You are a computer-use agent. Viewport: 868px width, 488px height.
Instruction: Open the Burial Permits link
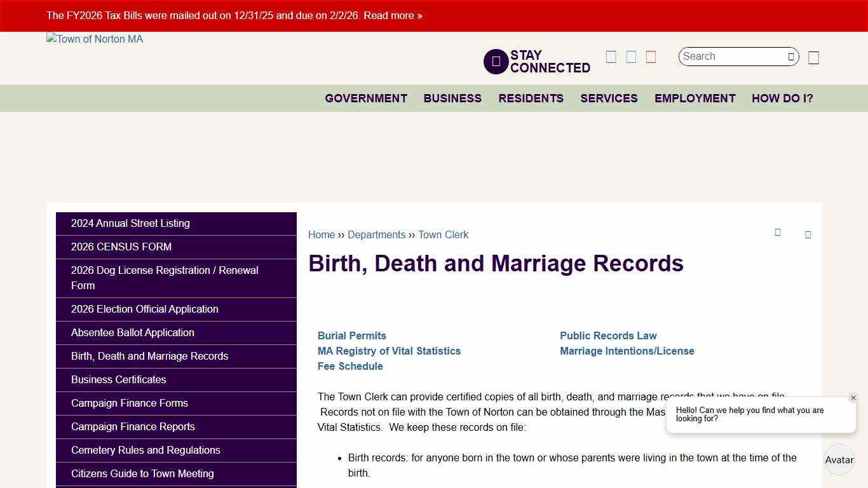[351, 335]
